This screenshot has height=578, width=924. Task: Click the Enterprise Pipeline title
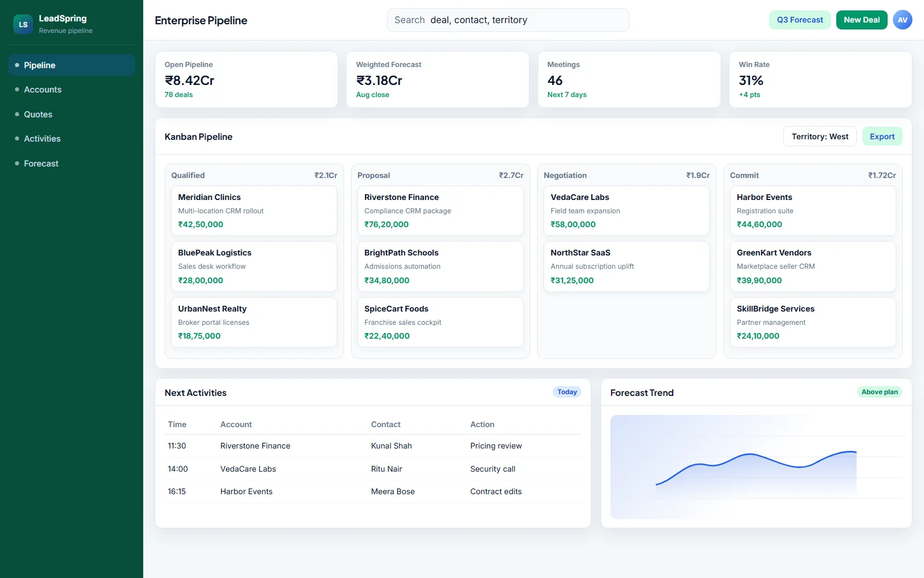(x=201, y=20)
